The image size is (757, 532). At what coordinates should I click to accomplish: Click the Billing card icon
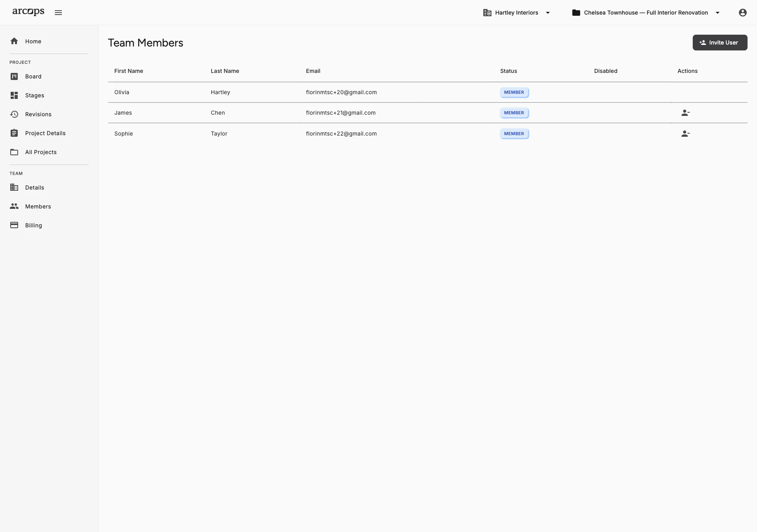click(x=14, y=225)
